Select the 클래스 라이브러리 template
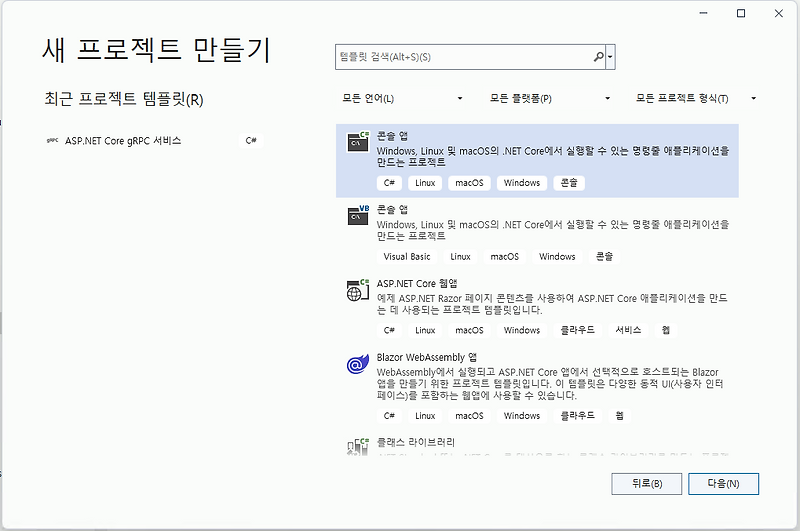 [x=537, y=445]
